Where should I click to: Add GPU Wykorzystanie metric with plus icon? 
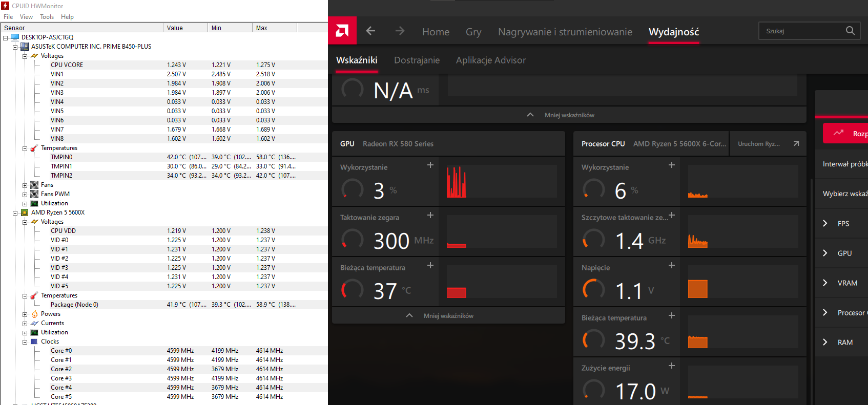click(x=430, y=165)
